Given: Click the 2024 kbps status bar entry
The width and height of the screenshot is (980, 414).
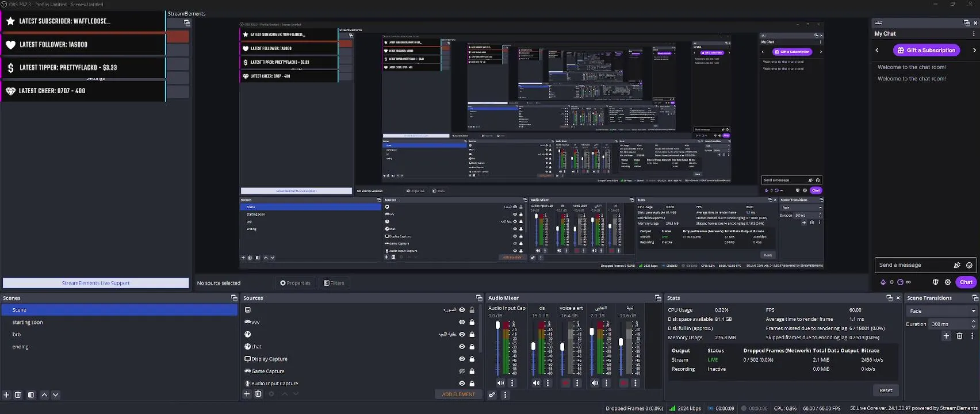Looking at the screenshot, I should click(x=685, y=408).
